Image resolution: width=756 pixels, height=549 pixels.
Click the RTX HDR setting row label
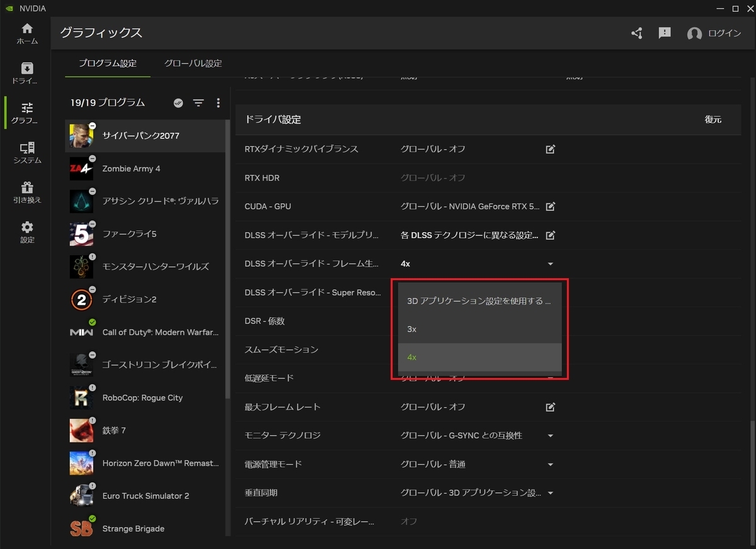tap(262, 178)
